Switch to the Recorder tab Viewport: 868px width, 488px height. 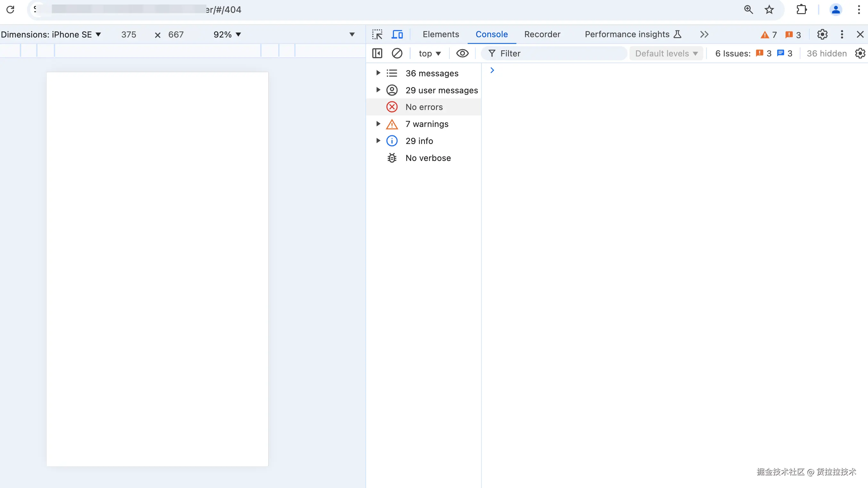coord(542,34)
